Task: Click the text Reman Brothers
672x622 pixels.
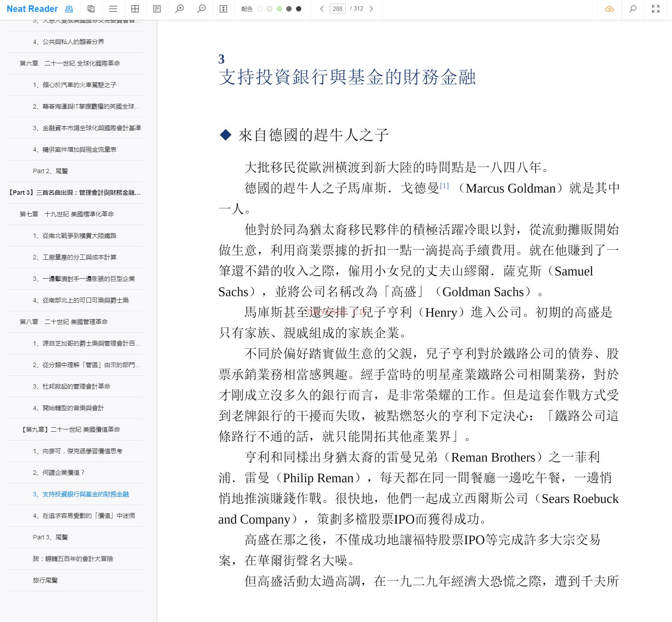Action: (x=493, y=457)
